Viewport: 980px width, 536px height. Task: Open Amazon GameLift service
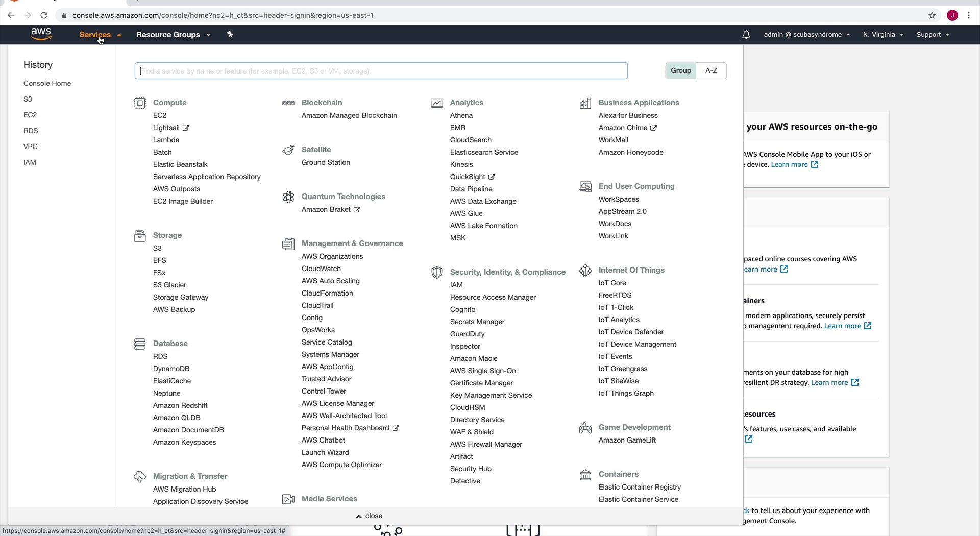click(627, 440)
